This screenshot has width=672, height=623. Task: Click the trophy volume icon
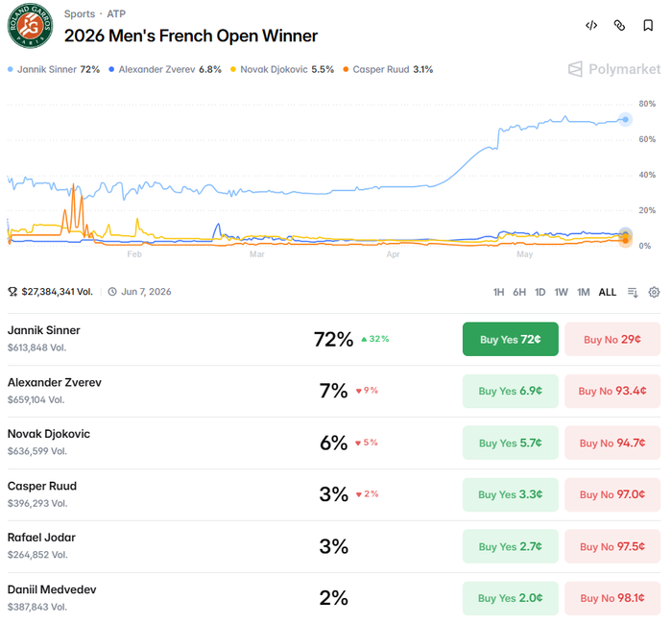point(12,292)
